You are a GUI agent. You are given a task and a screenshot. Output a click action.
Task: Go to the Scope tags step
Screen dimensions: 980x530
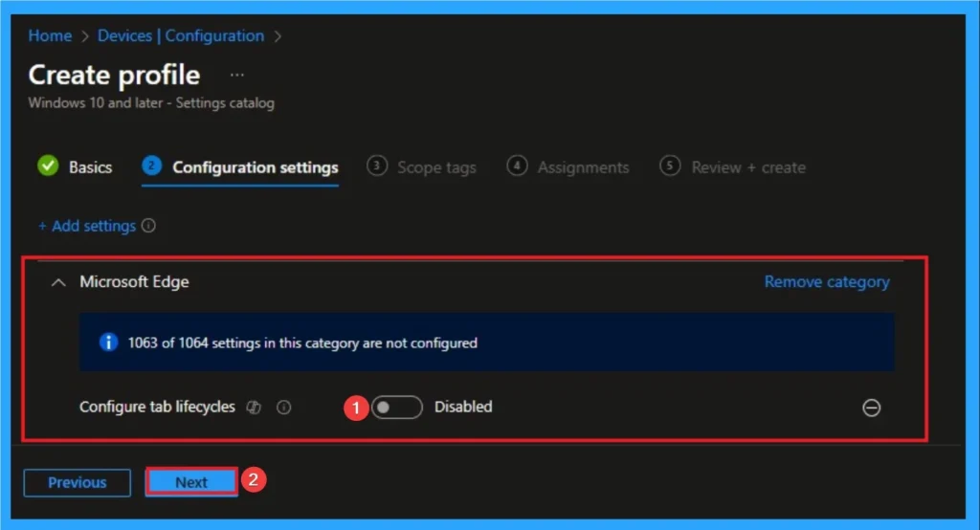tap(436, 167)
